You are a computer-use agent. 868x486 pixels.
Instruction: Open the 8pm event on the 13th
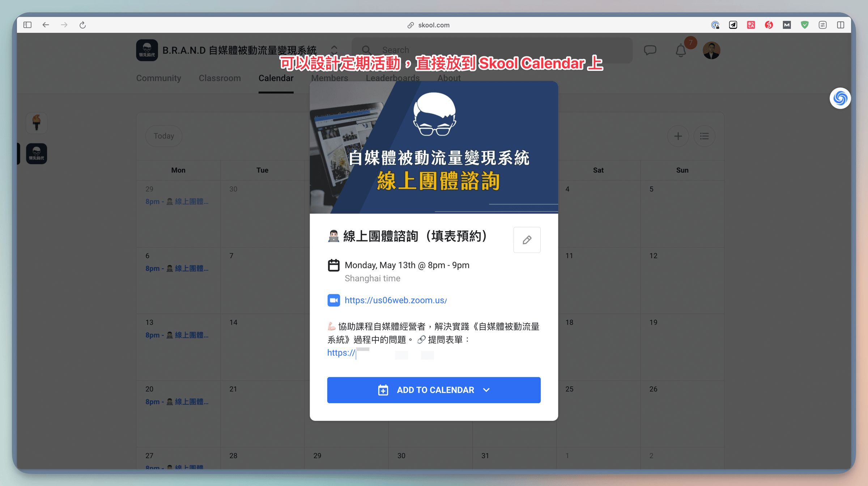(x=177, y=335)
